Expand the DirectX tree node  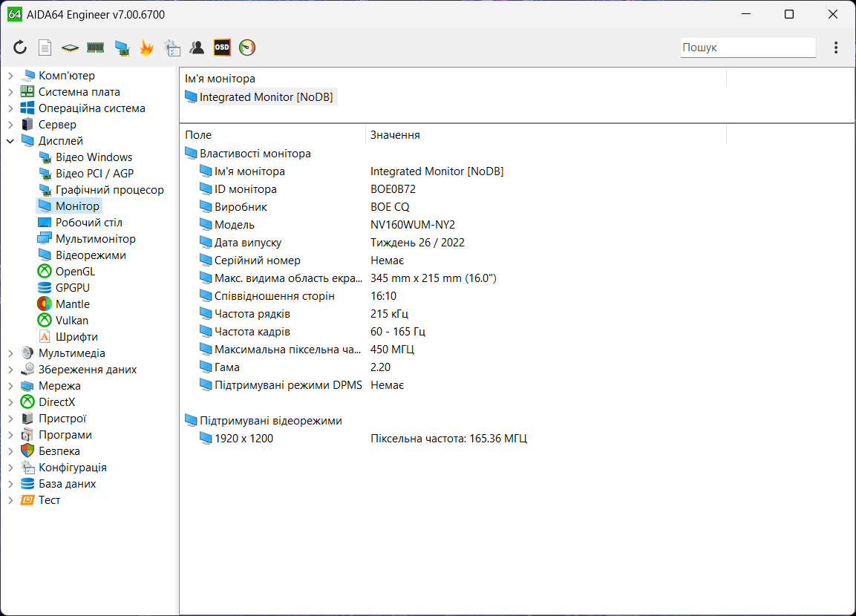click(10, 403)
